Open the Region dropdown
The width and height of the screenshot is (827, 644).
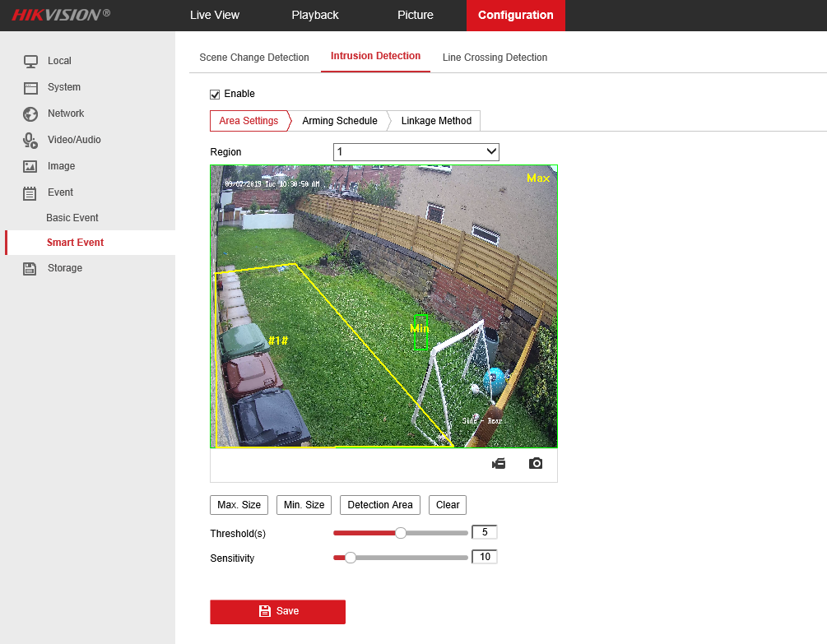(x=416, y=152)
